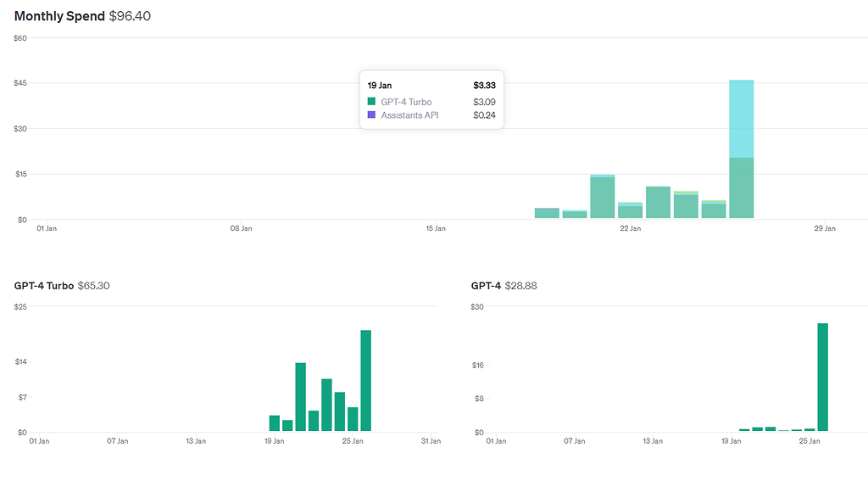Click the tallest bar in Monthly Spend chart
868x481 pixels.
tap(741, 149)
